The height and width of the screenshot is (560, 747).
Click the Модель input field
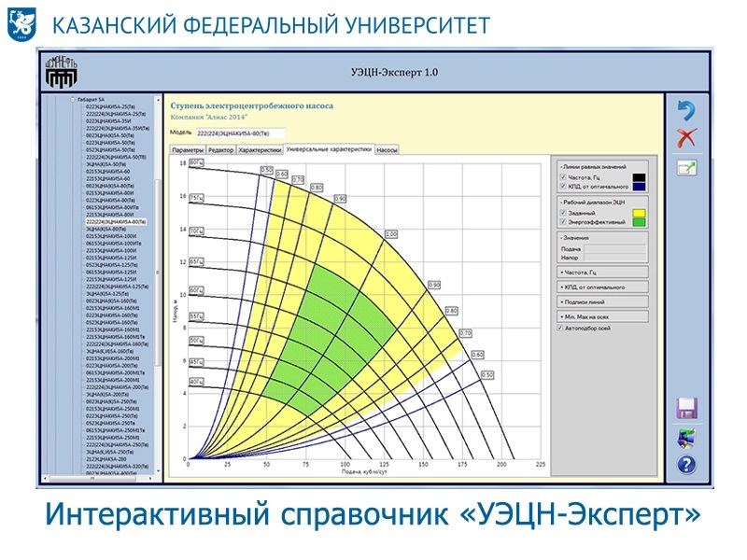[x=241, y=133]
